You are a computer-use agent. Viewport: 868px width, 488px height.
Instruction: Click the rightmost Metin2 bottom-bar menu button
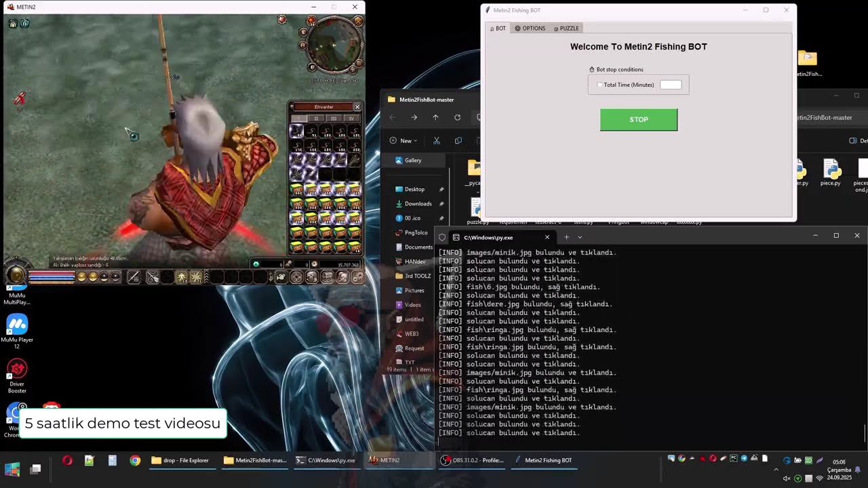357,277
